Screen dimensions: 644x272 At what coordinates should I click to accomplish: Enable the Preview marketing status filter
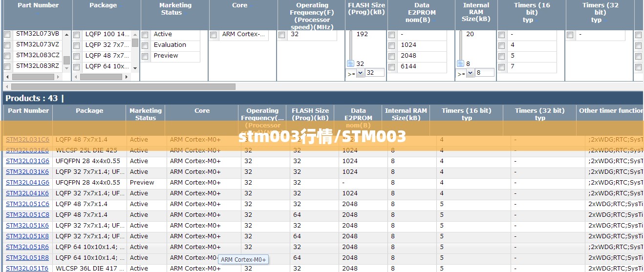coord(145,57)
